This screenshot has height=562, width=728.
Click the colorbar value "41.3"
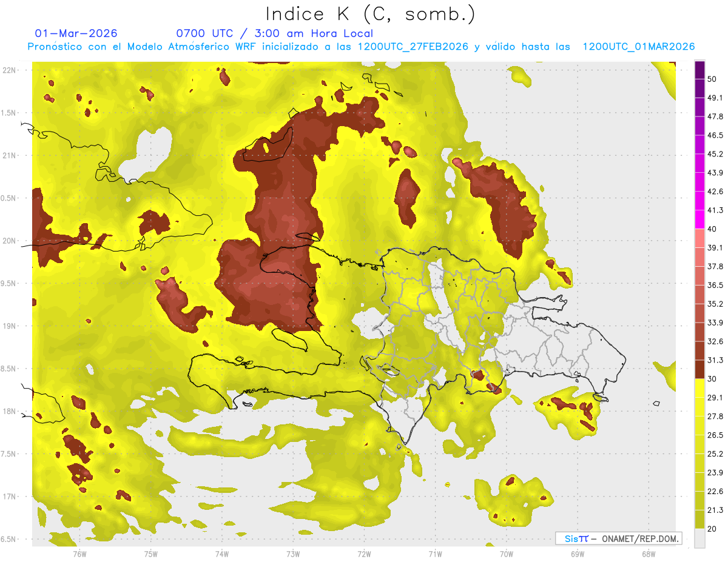point(715,210)
